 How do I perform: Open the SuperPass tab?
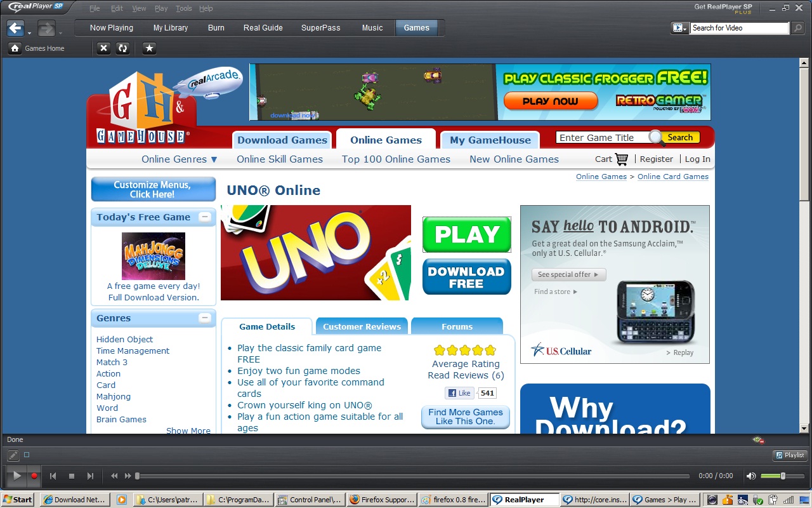click(x=321, y=28)
